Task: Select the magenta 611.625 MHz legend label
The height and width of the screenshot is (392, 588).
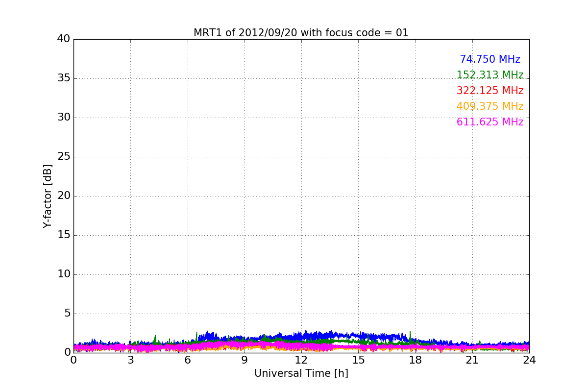Action: click(x=490, y=122)
